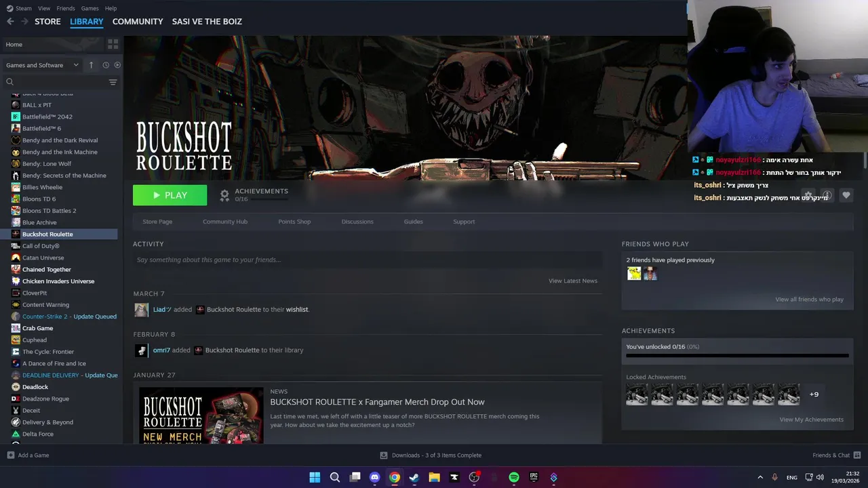Go back with the left arrow

[x=10, y=22]
